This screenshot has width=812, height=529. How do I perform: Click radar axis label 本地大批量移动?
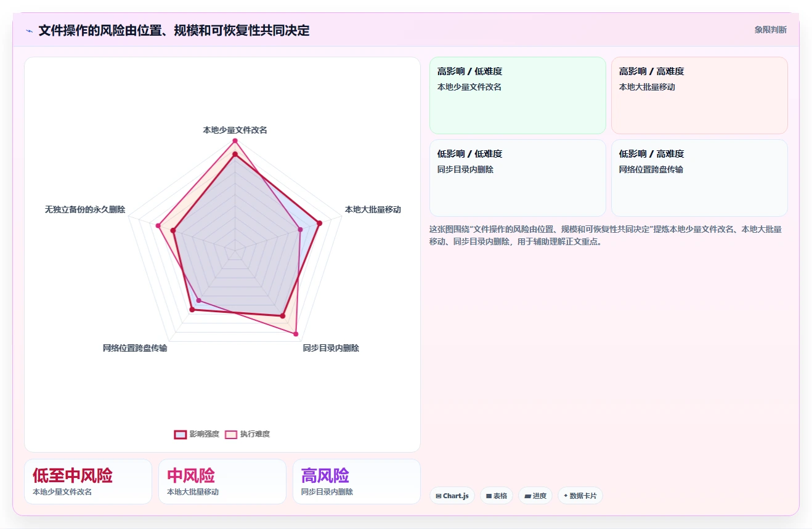tap(373, 209)
